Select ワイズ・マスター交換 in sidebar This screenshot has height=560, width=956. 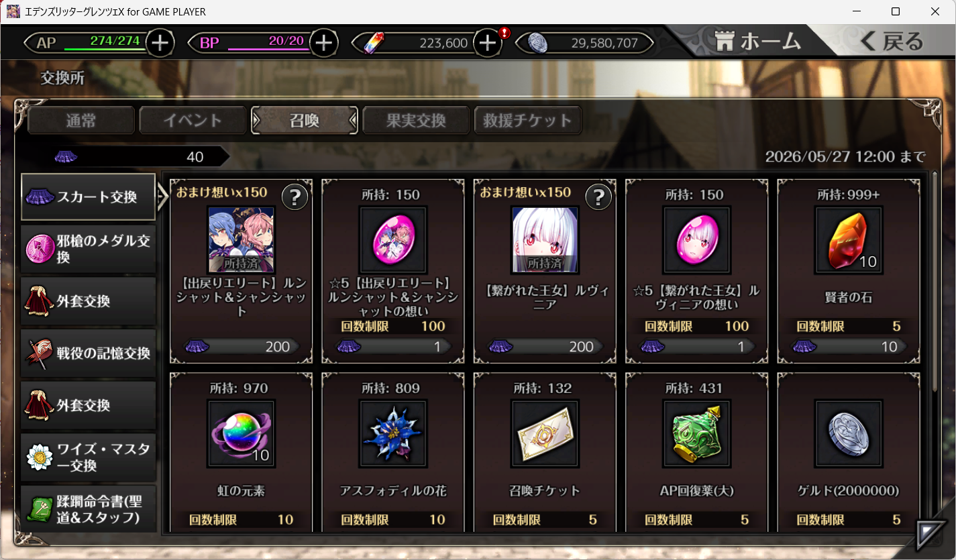(x=89, y=457)
